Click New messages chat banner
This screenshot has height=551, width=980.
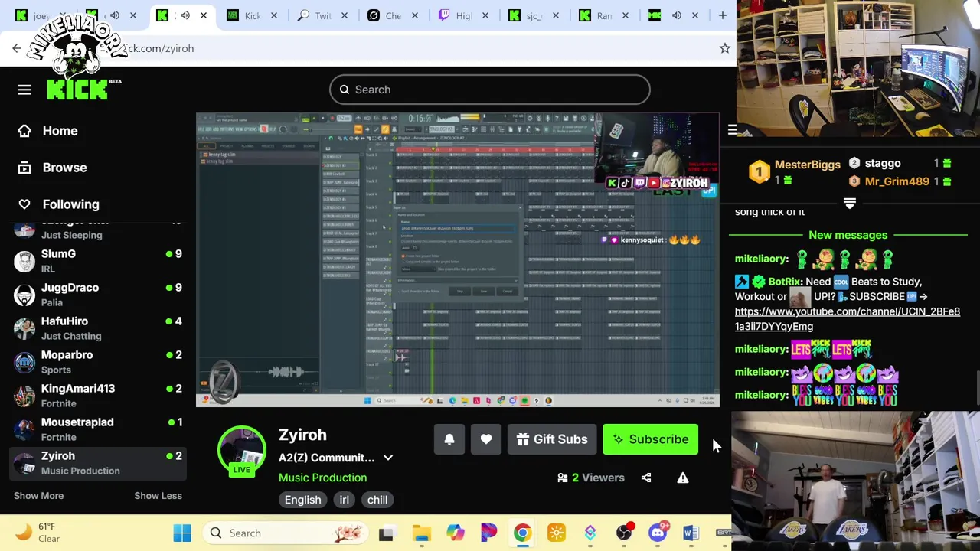coord(848,235)
